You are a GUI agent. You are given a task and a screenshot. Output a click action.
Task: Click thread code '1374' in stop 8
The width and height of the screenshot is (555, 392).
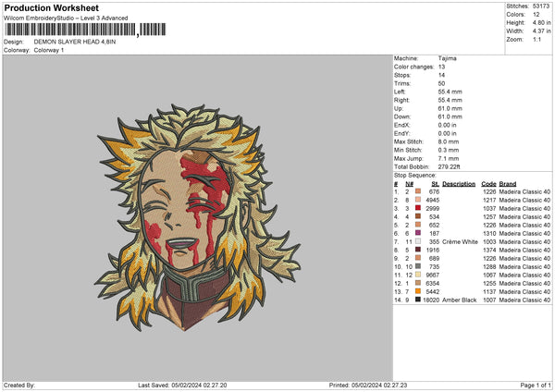coord(489,250)
